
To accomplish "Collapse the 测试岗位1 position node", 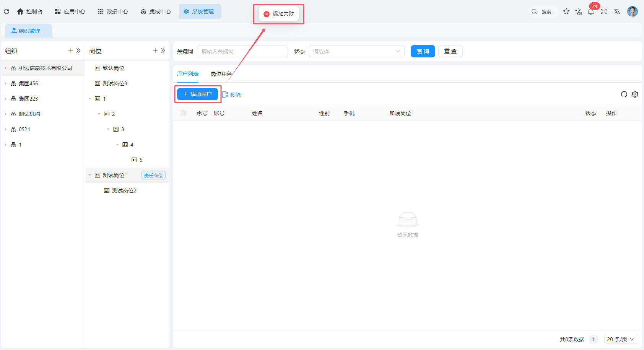I will pos(90,175).
